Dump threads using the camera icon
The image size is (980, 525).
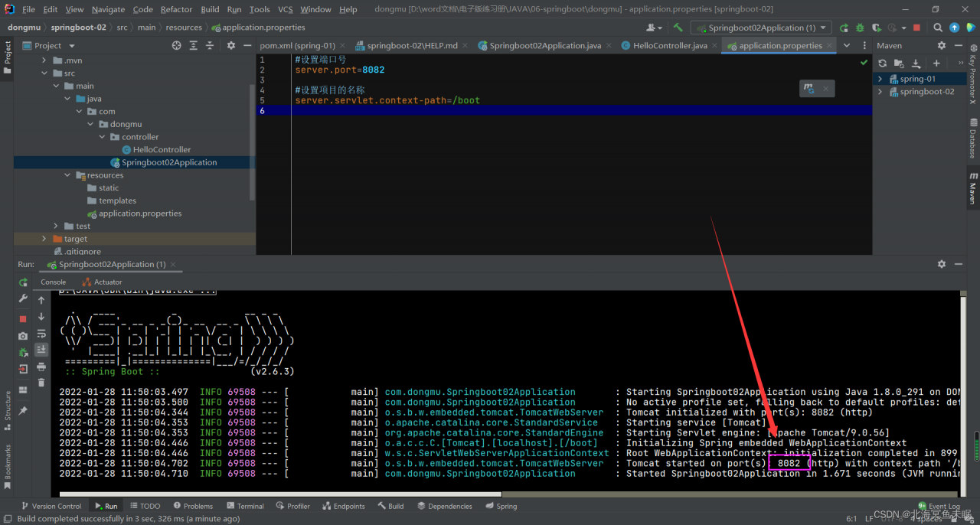click(x=23, y=336)
